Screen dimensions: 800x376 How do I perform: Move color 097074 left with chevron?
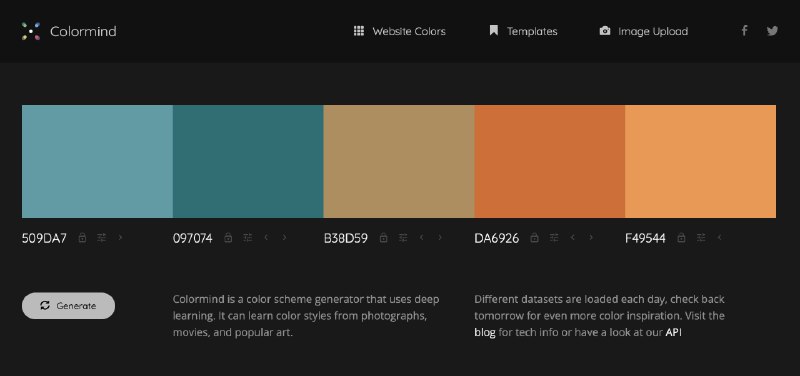tap(266, 237)
